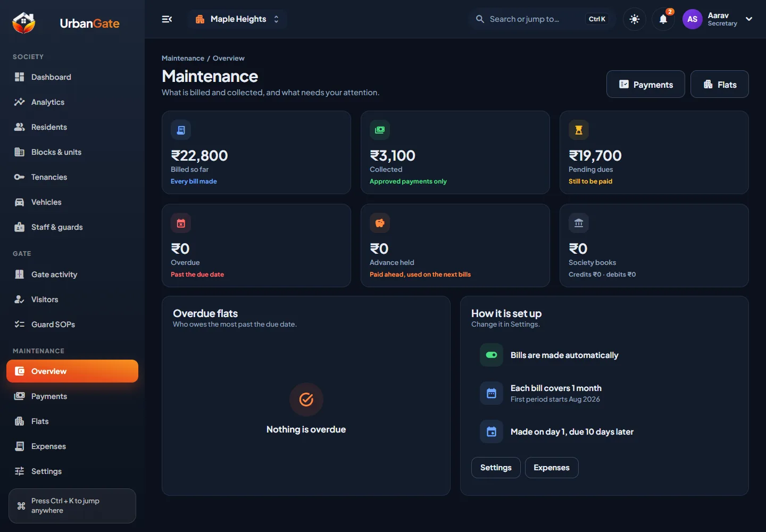Click the Collected cash icon
Screen dimensions: 766x532
(x=380, y=130)
